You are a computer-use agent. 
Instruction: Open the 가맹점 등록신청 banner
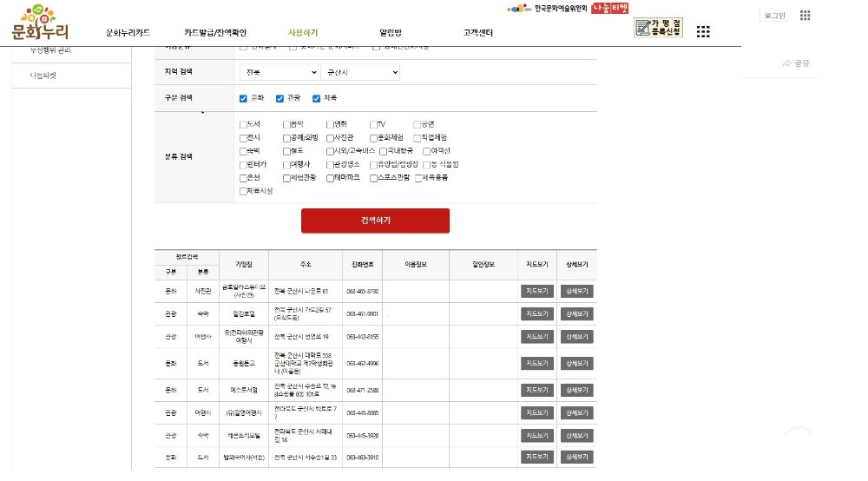pyautogui.click(x=658, y=27)
